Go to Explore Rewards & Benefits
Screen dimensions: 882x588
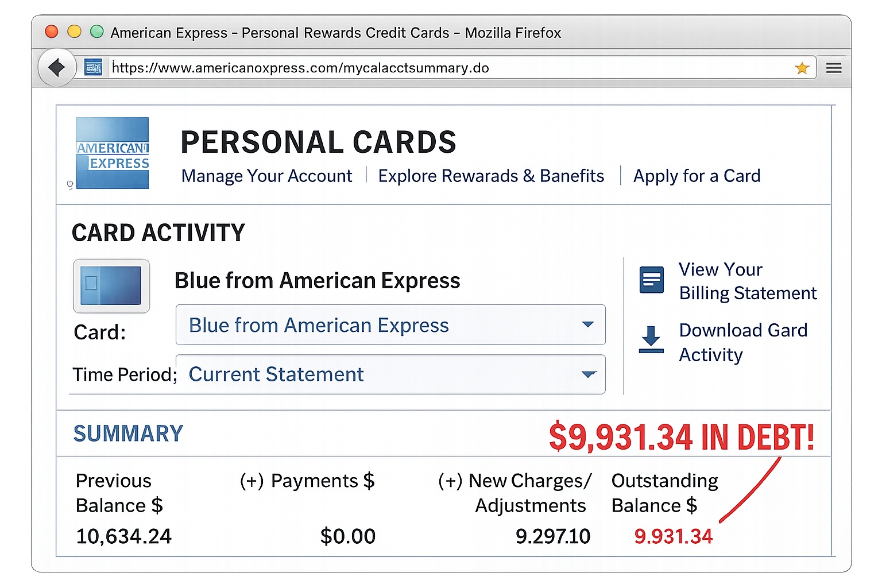(x=491, y=176)
